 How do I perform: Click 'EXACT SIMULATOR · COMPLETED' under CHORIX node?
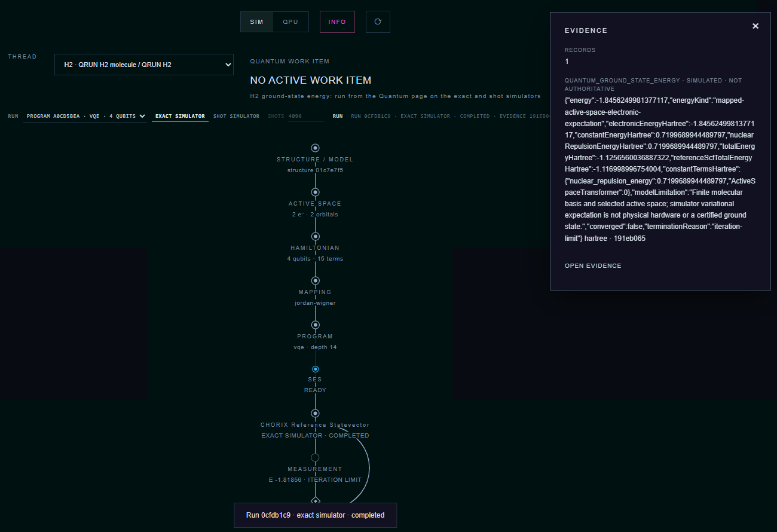[315, 436]
